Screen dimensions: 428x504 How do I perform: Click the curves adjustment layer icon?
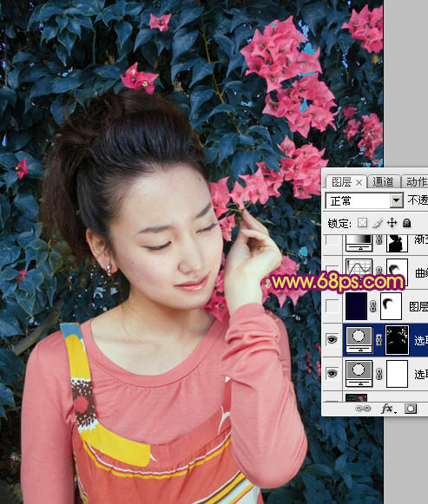(x=359, y=268)
